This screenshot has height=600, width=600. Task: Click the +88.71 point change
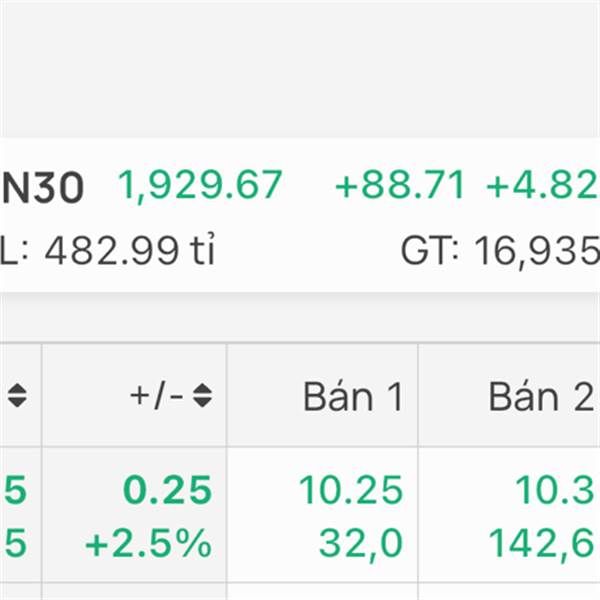click(400, 186)
